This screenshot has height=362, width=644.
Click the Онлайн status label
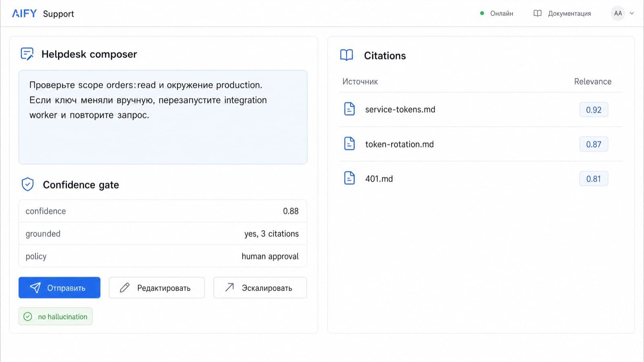502,14
